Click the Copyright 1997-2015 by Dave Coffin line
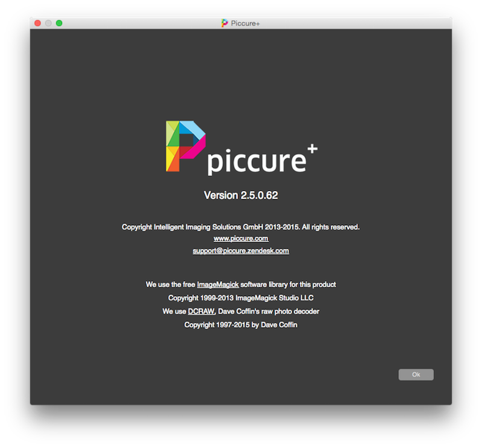This screenshot has width=482, height=448. [x=240, y=325]
